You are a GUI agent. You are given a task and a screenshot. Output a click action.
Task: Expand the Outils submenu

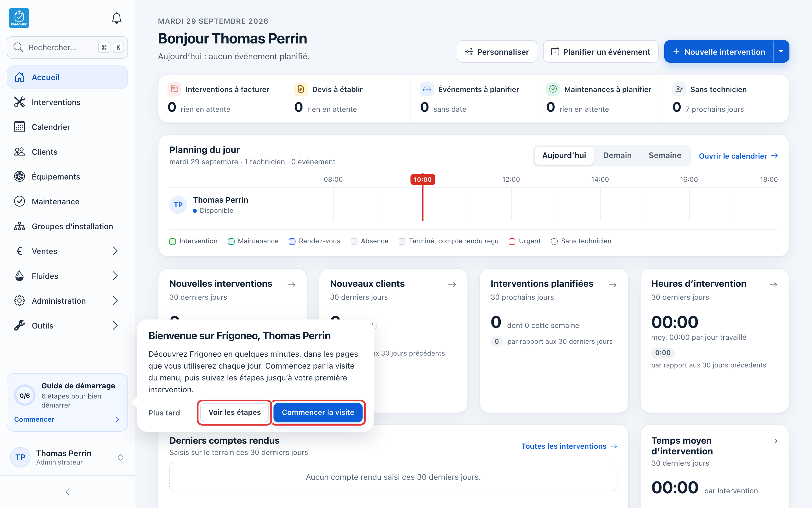[x=115, y=326]
